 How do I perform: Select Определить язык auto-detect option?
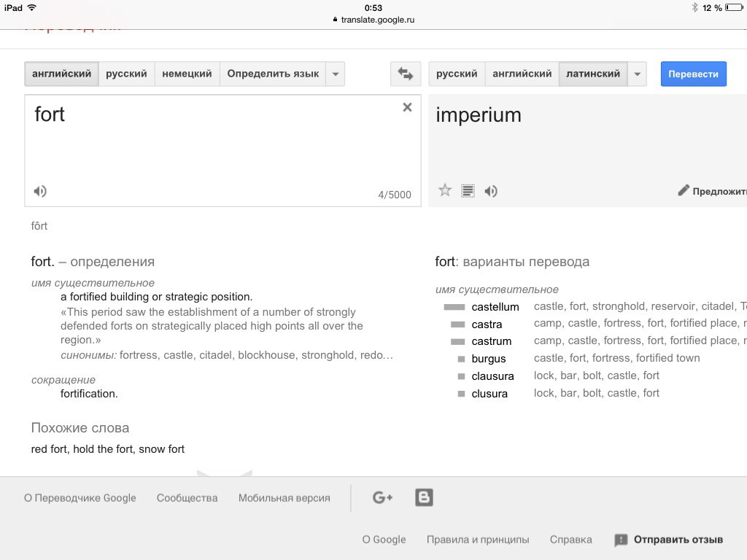pyautogui.click(x=273, y=74)
